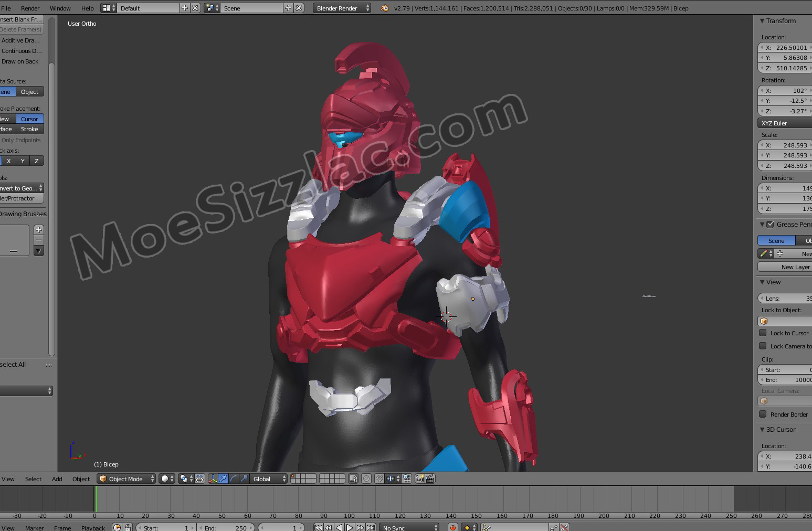Click the active keying set field
The width and height of the screenshot is (812, 531).
[515, 527]
